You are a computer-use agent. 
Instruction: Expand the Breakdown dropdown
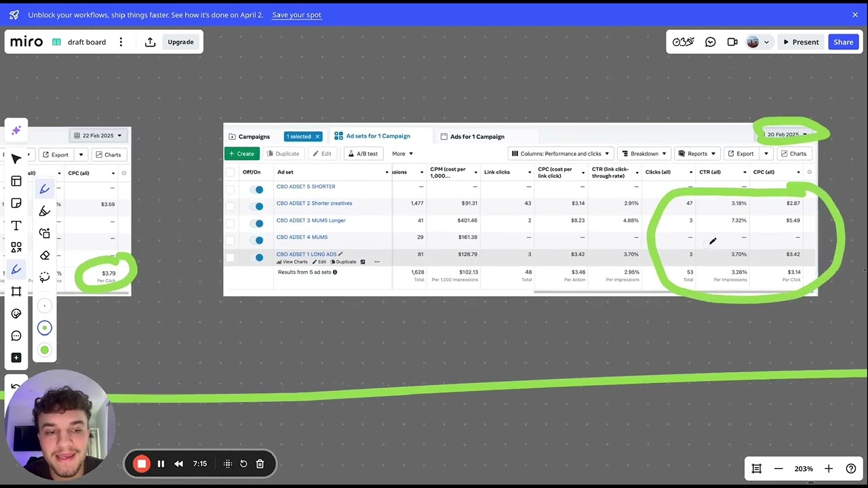click(644, 154)
